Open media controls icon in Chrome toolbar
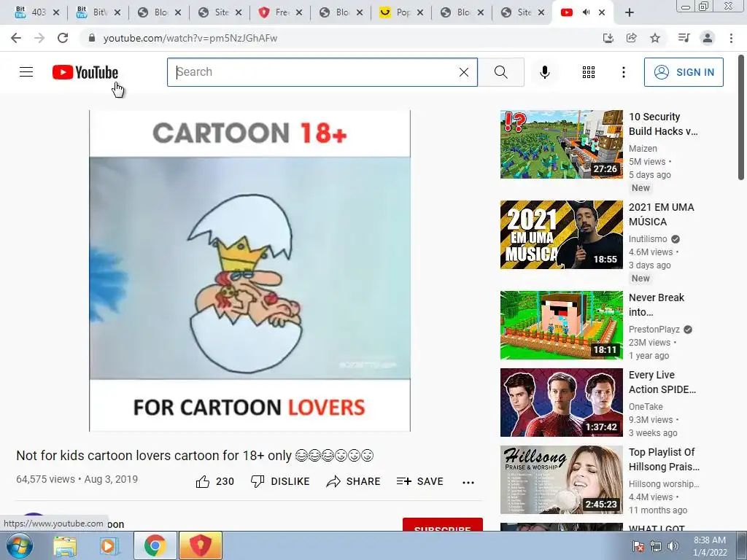747x560 pixels. pyautogui.click(x=684, y=38)
